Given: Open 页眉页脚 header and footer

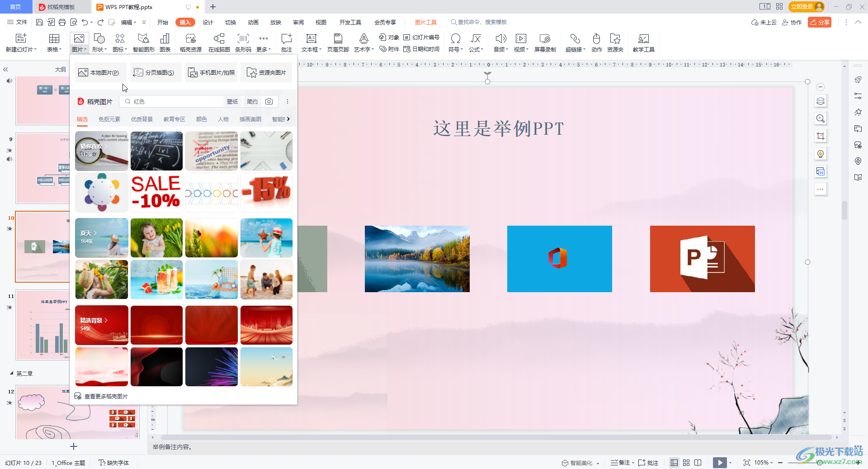Looking at the screenshot, I should click(338, 43).
